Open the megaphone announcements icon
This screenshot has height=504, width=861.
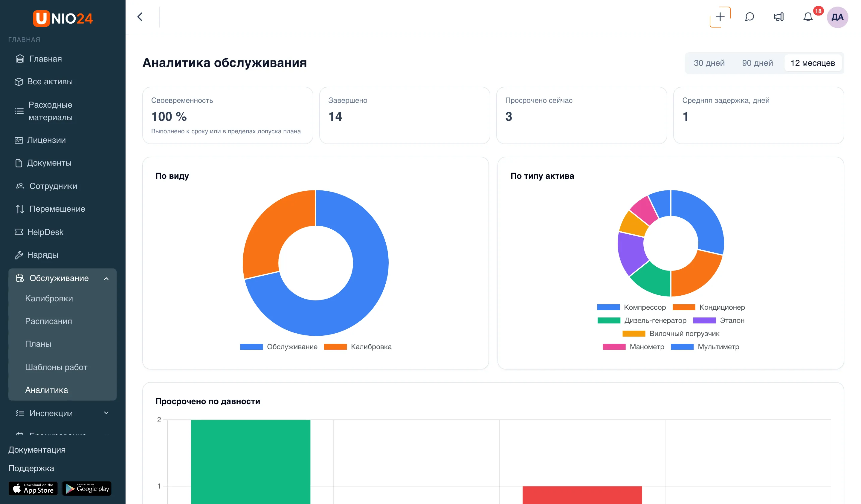(779, 17)
